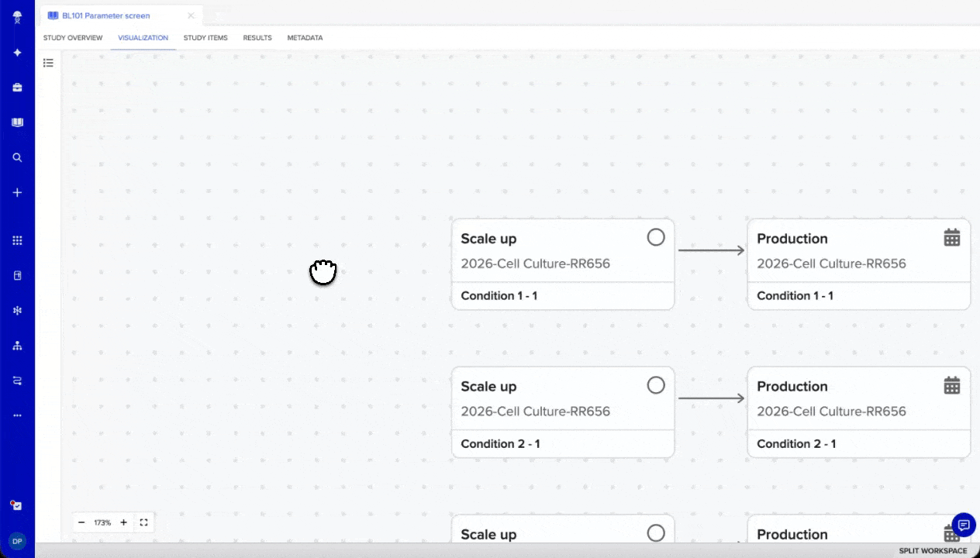
Task: Open Production card title for Condition 1 - 1
Action: pos(792,239)
